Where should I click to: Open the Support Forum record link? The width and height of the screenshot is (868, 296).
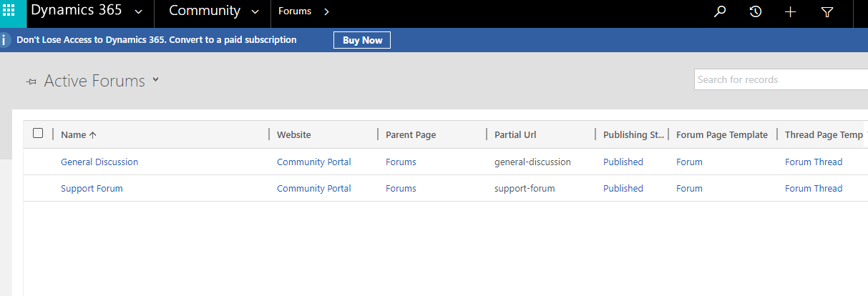[x=92, y=188]
